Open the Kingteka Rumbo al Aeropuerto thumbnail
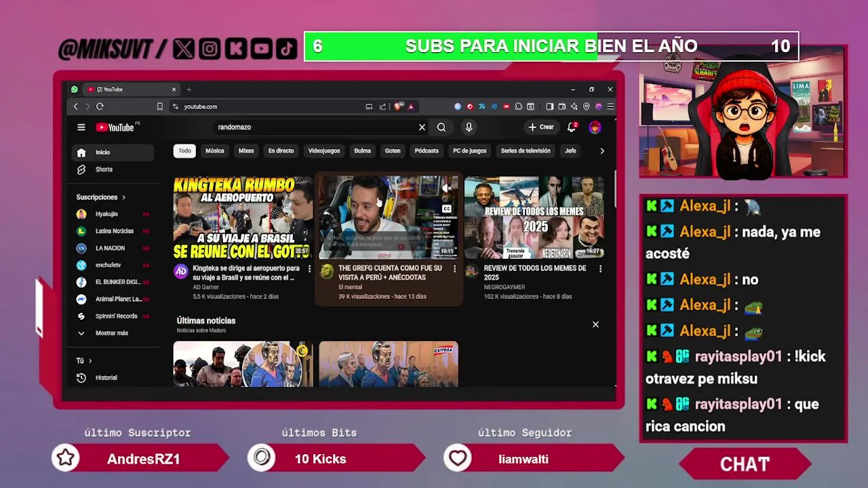 coord(243,218)
